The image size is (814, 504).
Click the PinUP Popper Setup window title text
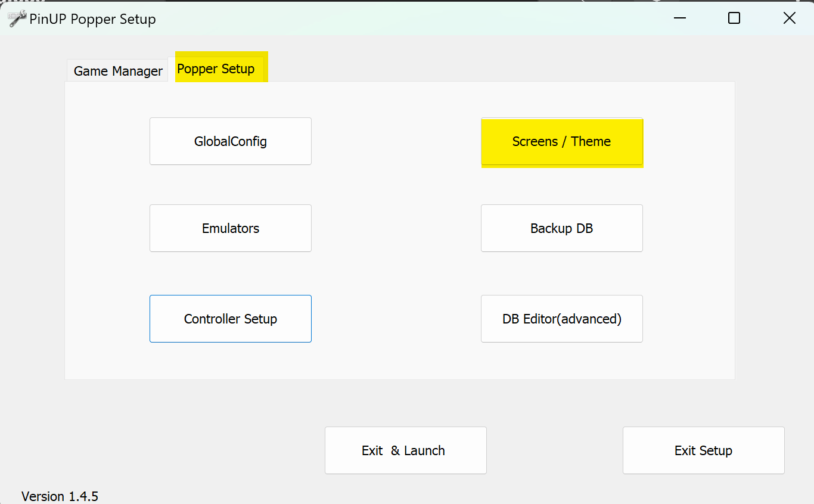[92, 19]
